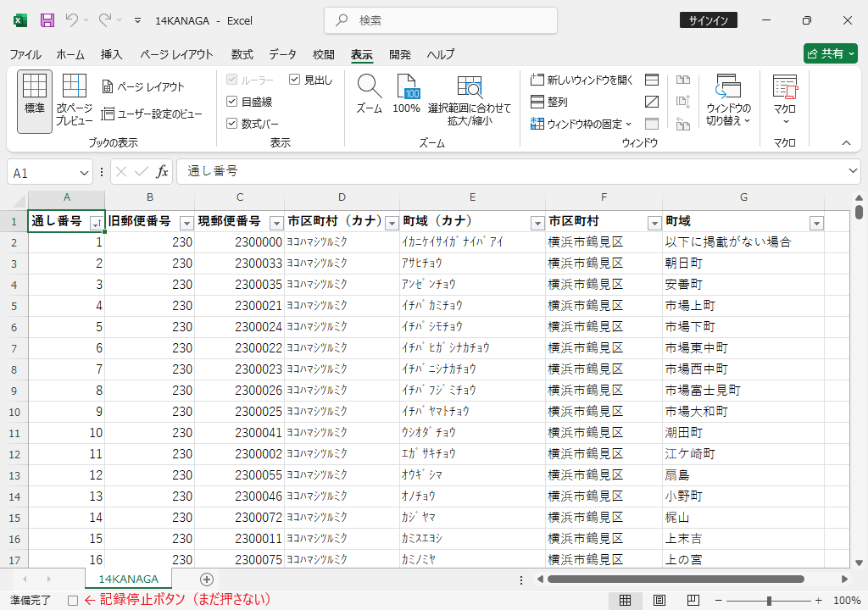
Task: Collapse the ribbon with chevron
Action: [847, 143]
